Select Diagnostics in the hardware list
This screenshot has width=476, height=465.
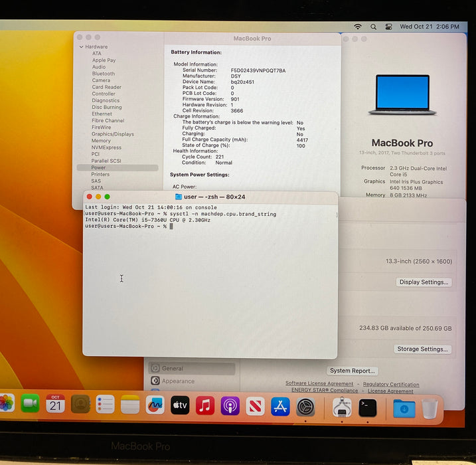click(106, 100)
